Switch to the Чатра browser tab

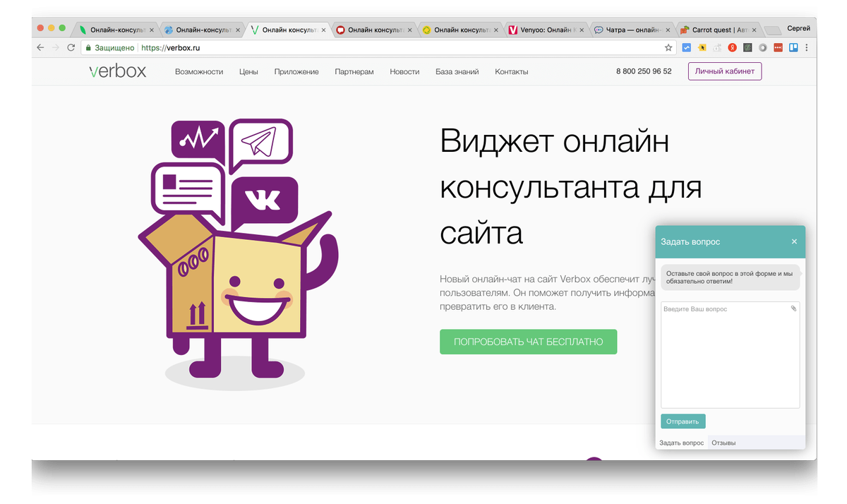point(632,30)
